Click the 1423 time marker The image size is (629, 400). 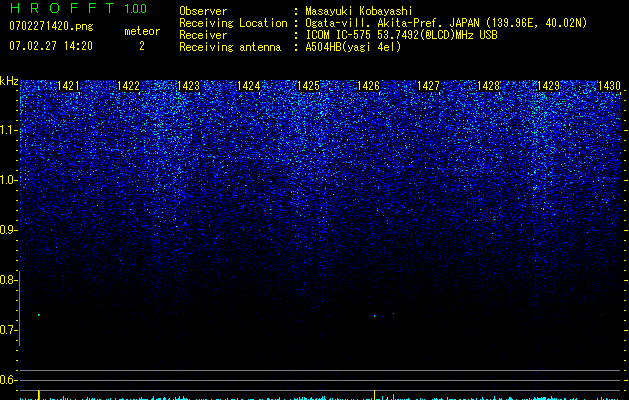coord(188,85)
